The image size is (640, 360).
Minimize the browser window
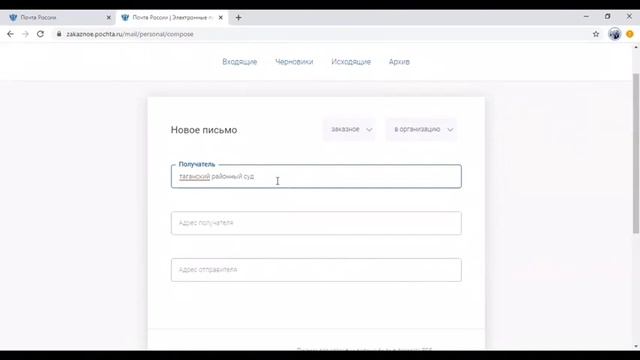point(586,17)
